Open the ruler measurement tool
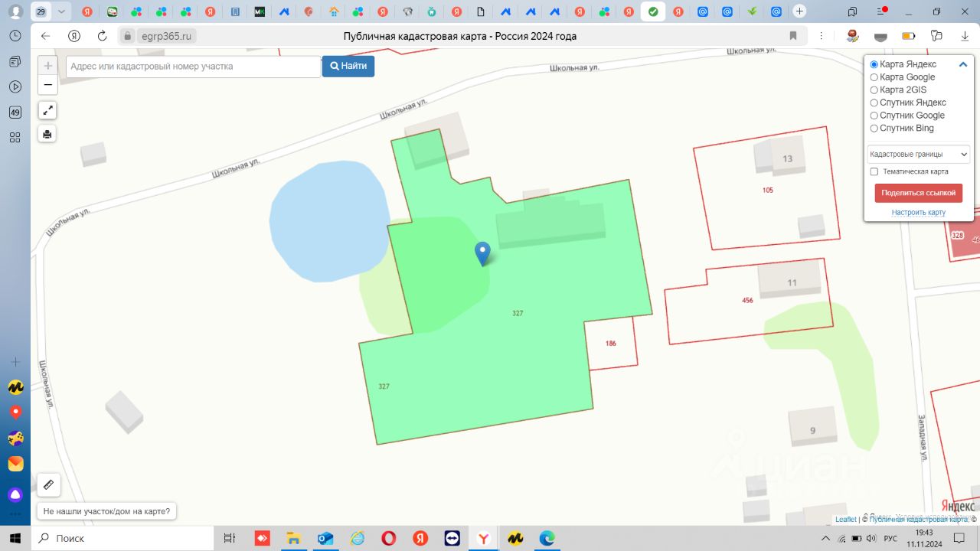This screenshot has width=980, height=551. [x=48, y=484]
